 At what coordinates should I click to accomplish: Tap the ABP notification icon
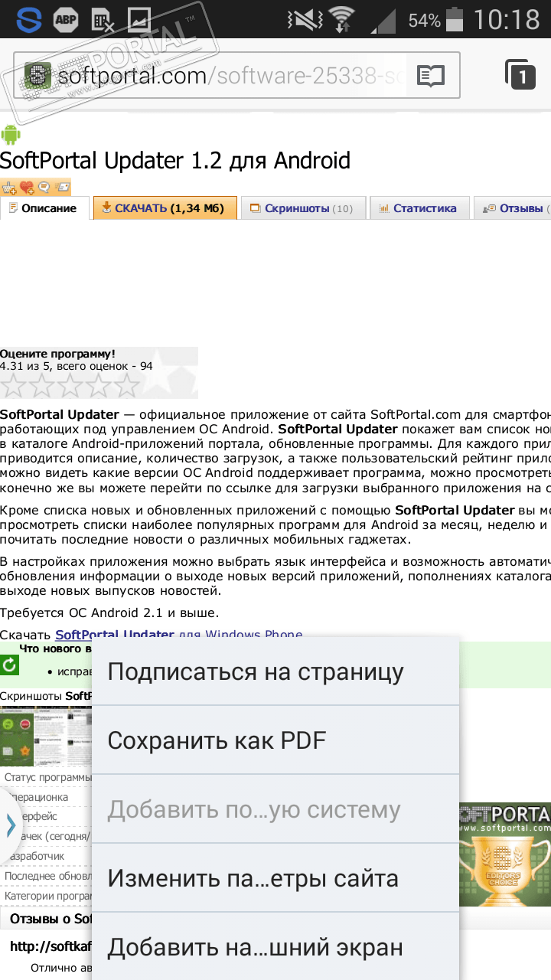[66, 19]
